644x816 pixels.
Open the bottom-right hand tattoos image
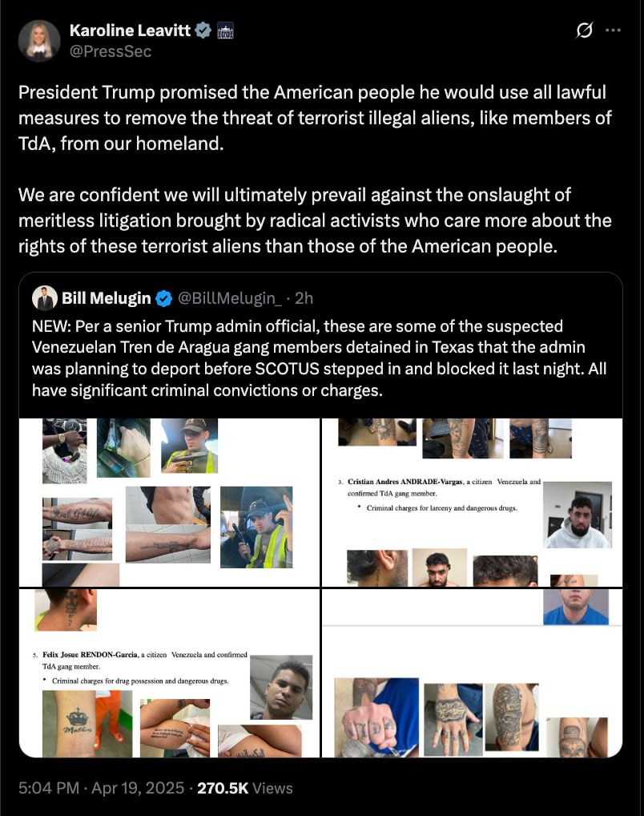[x=473, y=673]
